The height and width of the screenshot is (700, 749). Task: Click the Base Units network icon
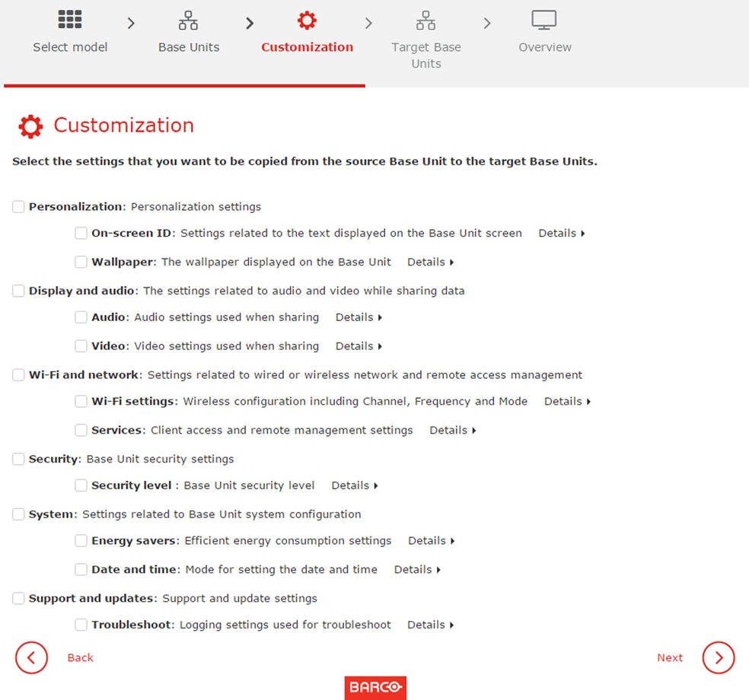188,21
